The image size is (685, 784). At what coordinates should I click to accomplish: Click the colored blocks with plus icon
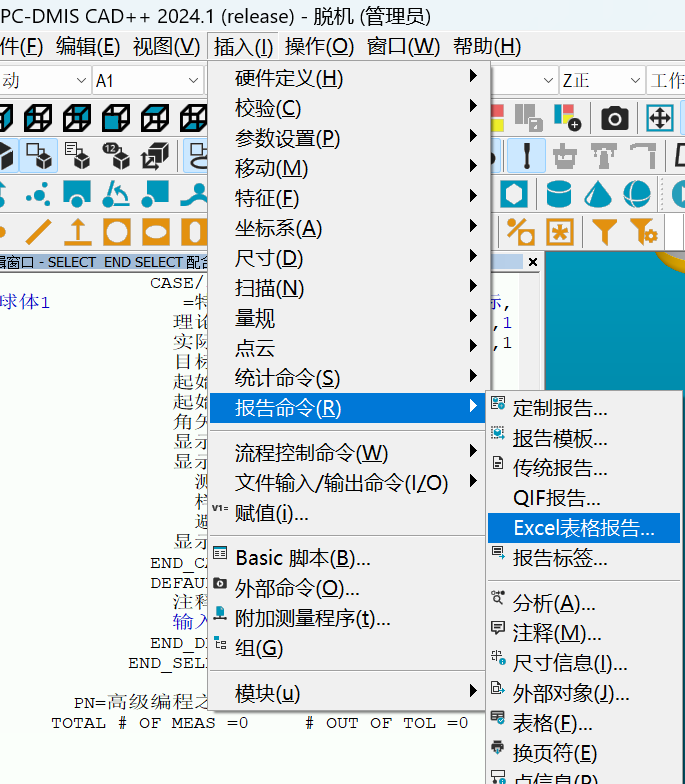tap(568, 118)
